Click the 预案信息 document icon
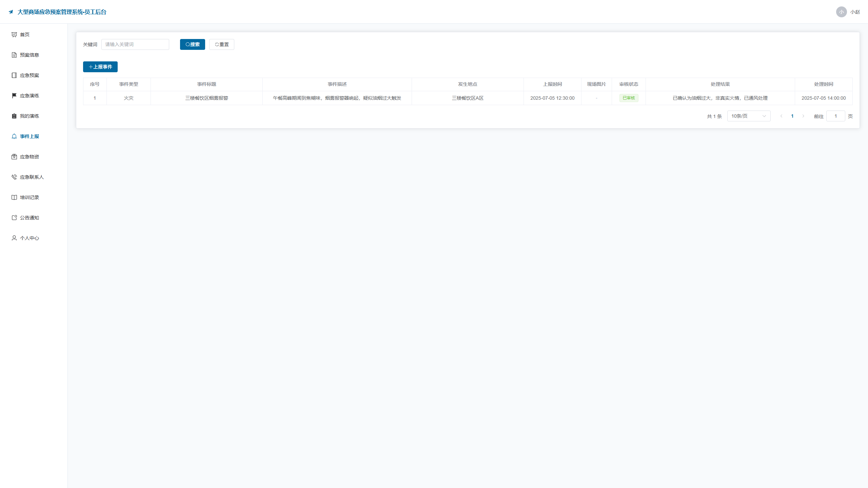This screenshot has width=868, height=488. pyautogui.click(x=14, y=55)
